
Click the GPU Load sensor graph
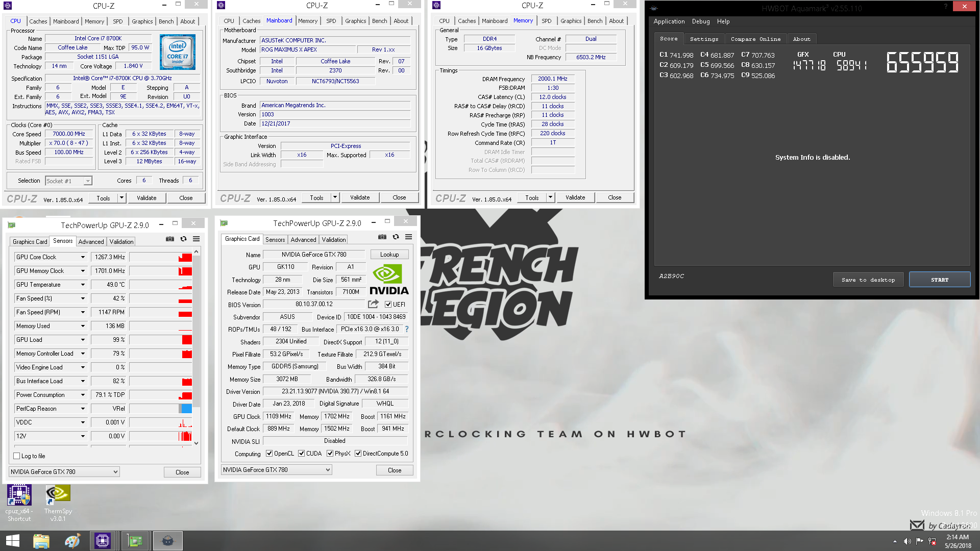[160, 340]
